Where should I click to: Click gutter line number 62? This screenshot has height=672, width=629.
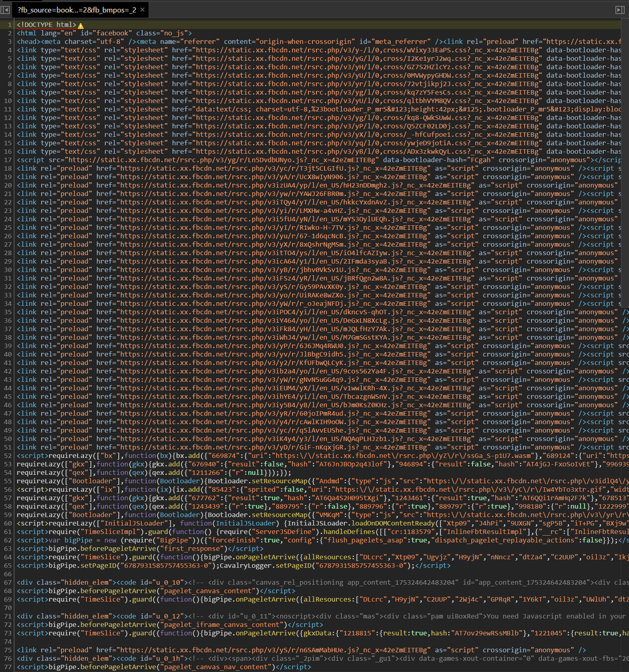click(8, 540)
